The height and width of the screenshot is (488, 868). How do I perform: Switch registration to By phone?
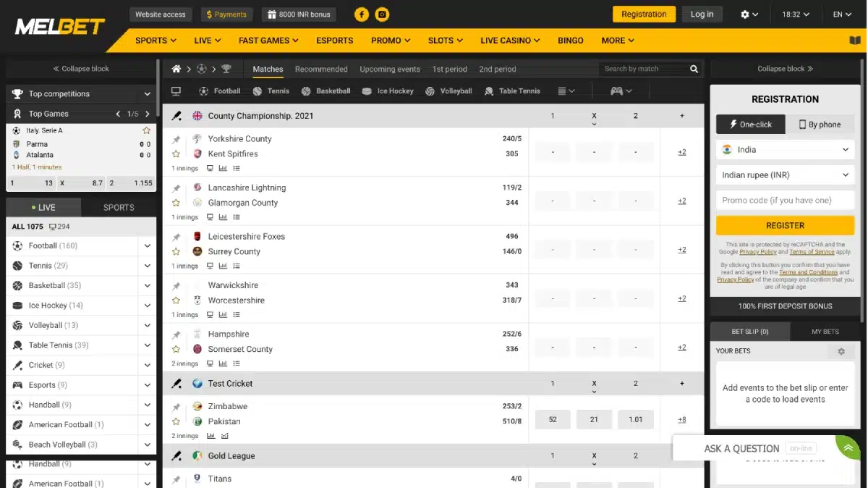pyautogui.click(x=820, y=125)
